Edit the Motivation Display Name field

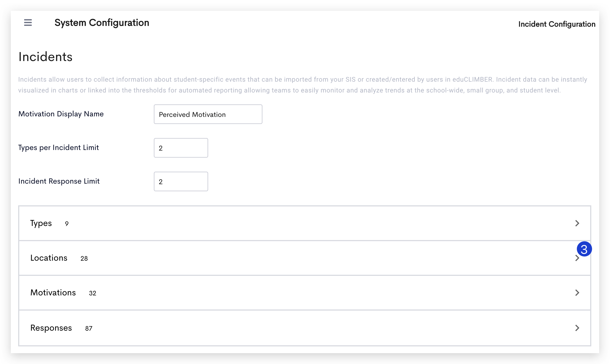(208, 114)
